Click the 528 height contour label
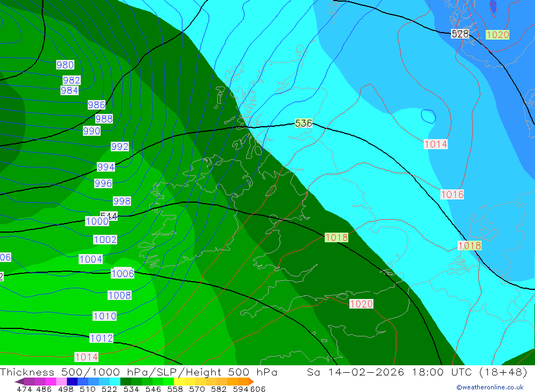The image size is (535, 392). (460, 34)
